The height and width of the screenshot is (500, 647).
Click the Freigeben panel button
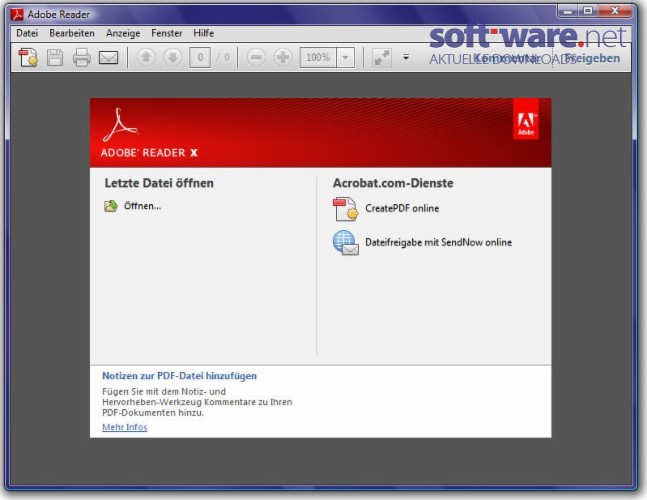[593, 58]
